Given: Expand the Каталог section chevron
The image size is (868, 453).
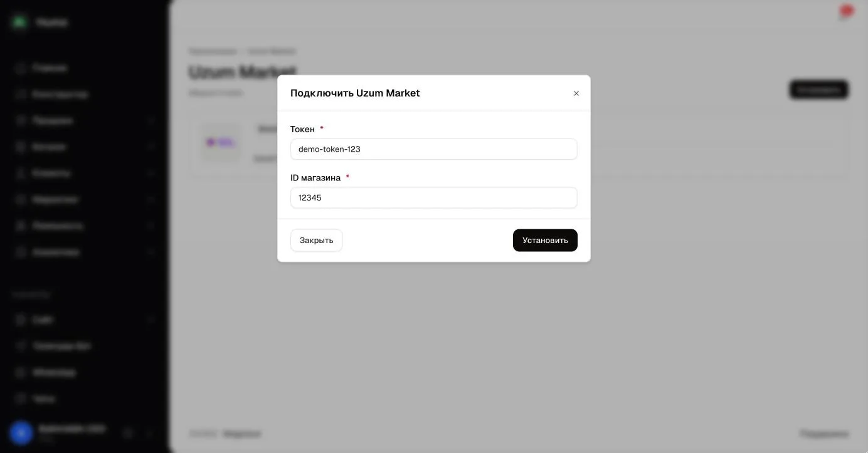Looking at the screenshot, I should click(151, 147).
